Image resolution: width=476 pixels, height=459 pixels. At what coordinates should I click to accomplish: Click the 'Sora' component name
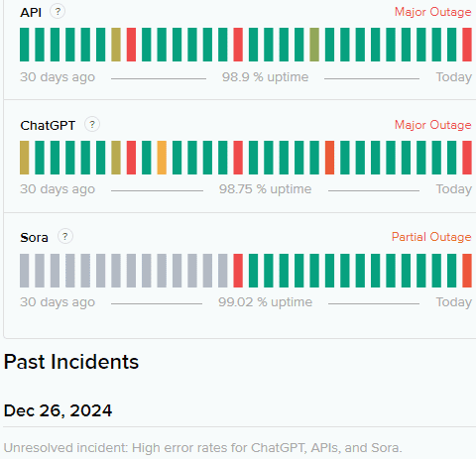[x=34, y=238]
